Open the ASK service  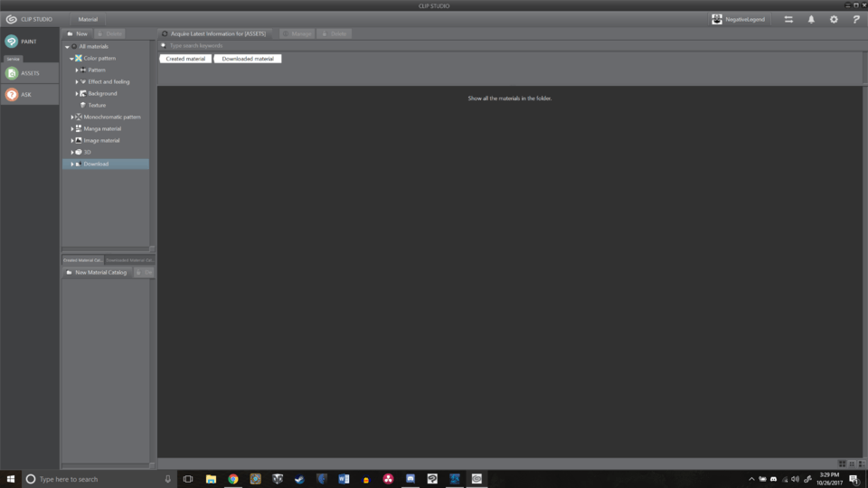(x=29, y=95)
